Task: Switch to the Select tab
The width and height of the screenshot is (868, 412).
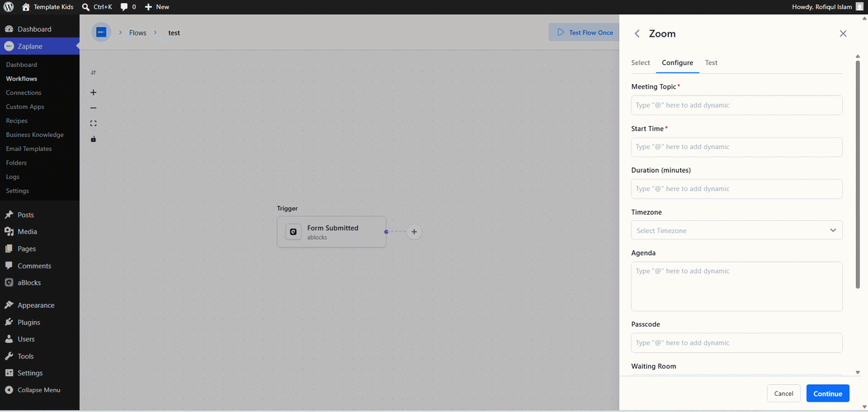Action: click(640, 62)
